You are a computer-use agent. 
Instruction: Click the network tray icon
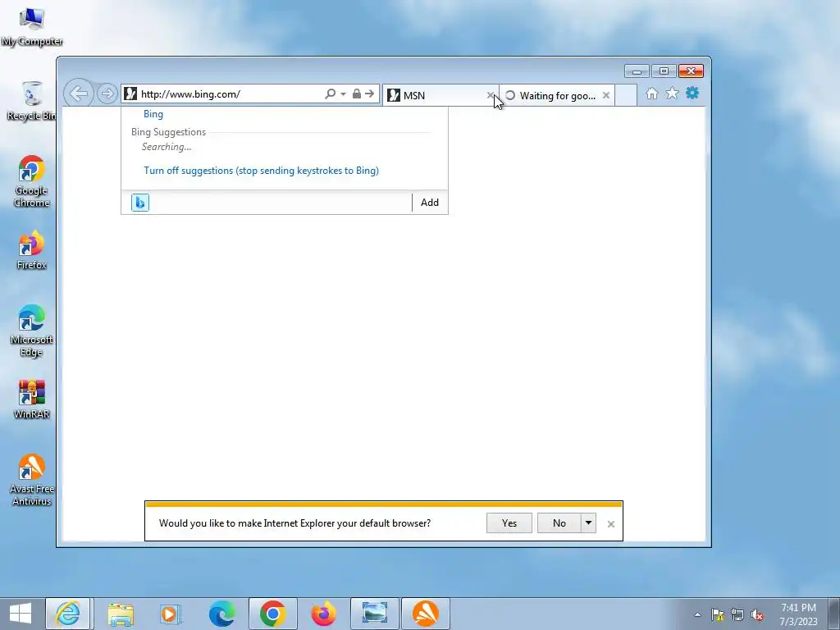[x=737, y=614]
